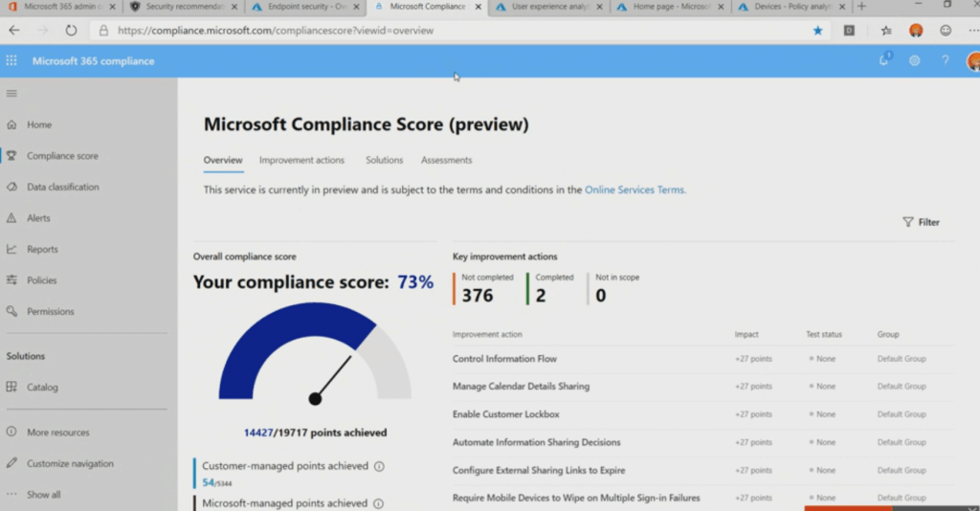Click the Group column header
Screen dimensions: 980x511
coord(887,334)
